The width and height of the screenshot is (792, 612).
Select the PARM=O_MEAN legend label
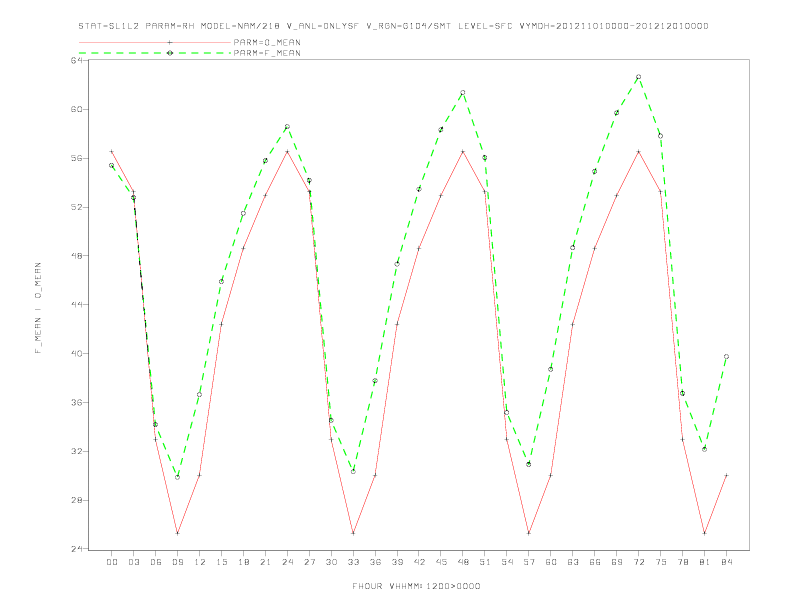[267, 42]
